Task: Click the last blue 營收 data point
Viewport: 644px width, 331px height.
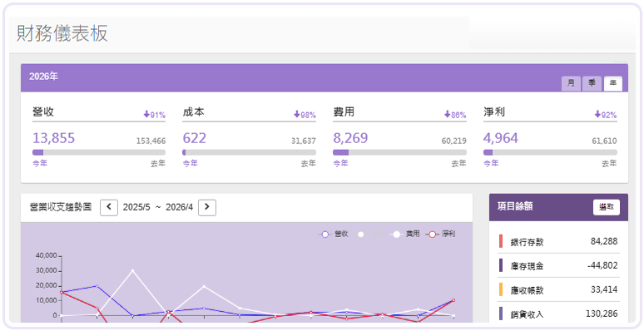Action: (x=453, y=300)
